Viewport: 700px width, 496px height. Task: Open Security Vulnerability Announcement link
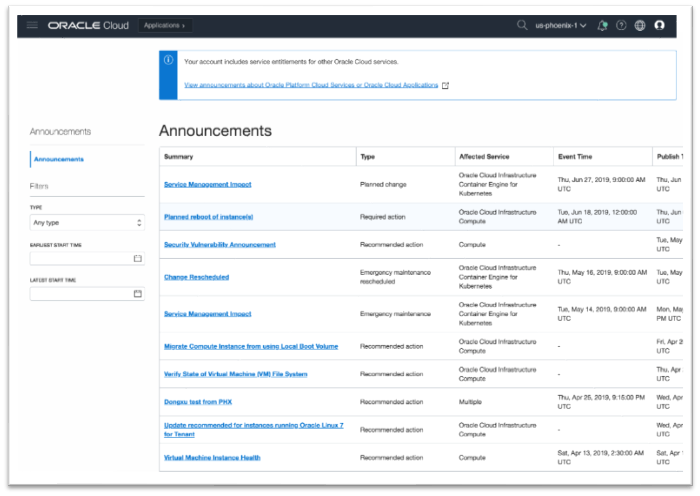(x=220, y=245)
